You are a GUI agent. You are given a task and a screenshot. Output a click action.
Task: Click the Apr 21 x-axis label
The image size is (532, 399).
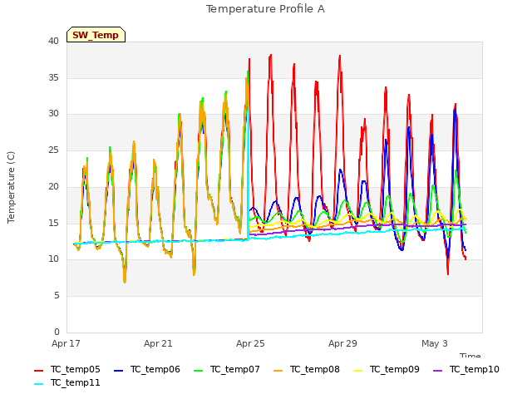coord(158,343)
